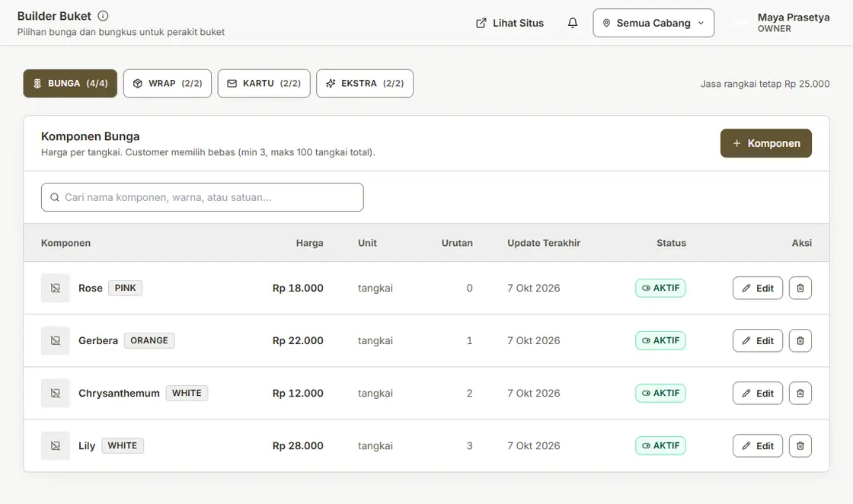Add a new Komponen

click(766, 144)
